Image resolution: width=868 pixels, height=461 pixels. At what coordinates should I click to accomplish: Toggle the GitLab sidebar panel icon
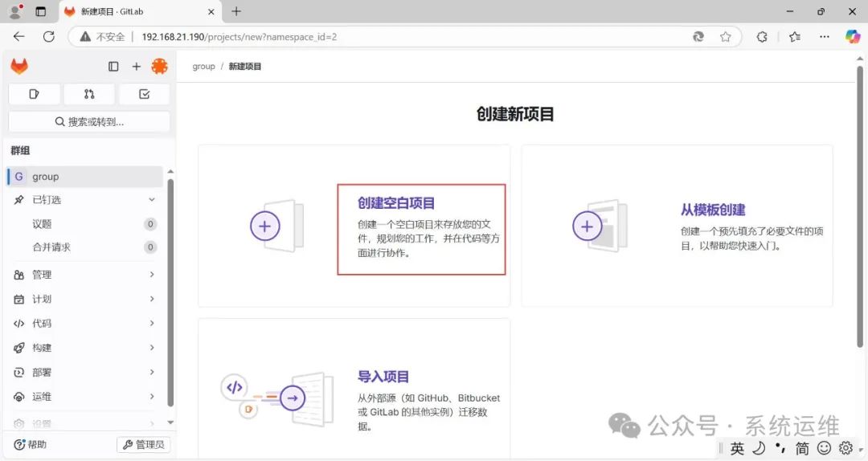(x=113, y=67)
